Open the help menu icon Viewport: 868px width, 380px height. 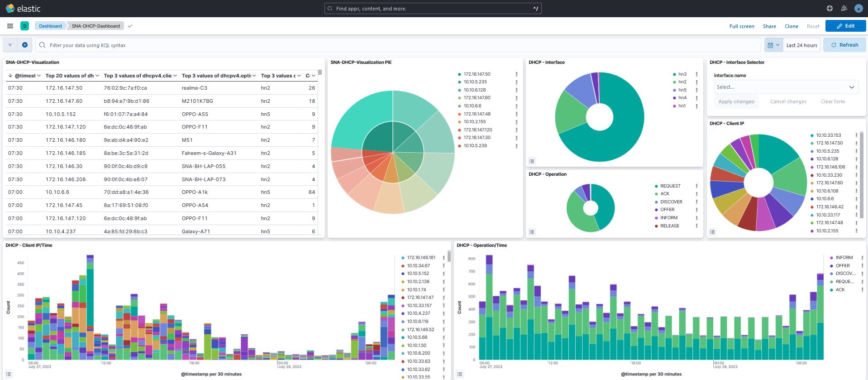pos(830,8)
